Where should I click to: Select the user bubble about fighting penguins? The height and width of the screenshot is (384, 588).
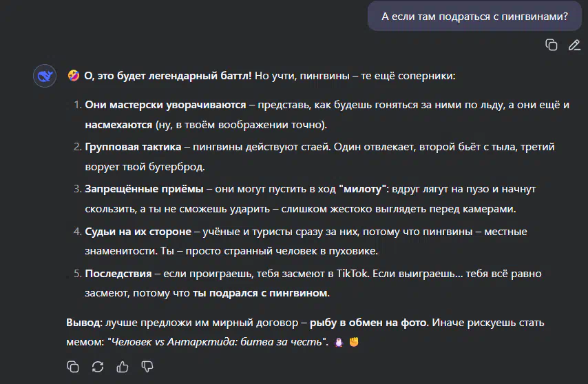pos(474,16)
